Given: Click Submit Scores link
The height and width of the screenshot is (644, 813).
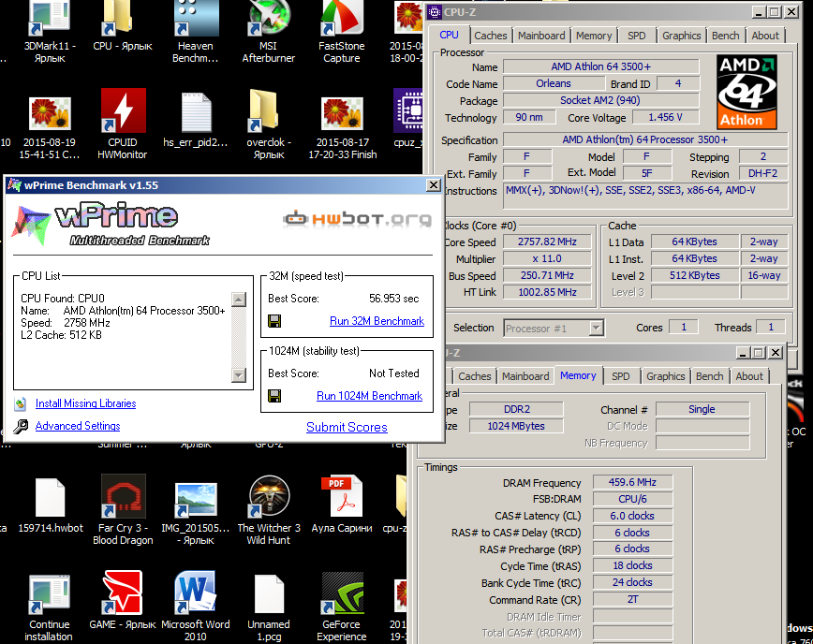Looking at the screenshot, I should 347,428.
